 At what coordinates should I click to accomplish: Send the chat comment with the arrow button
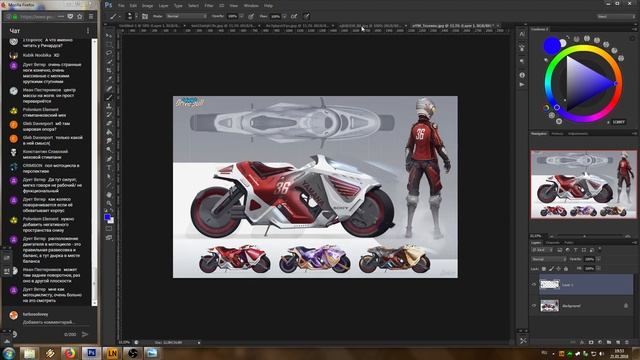coord(85,334)
